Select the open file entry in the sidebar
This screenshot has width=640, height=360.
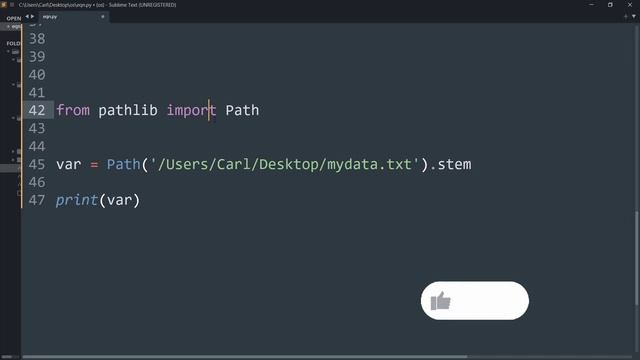[12, 27]
